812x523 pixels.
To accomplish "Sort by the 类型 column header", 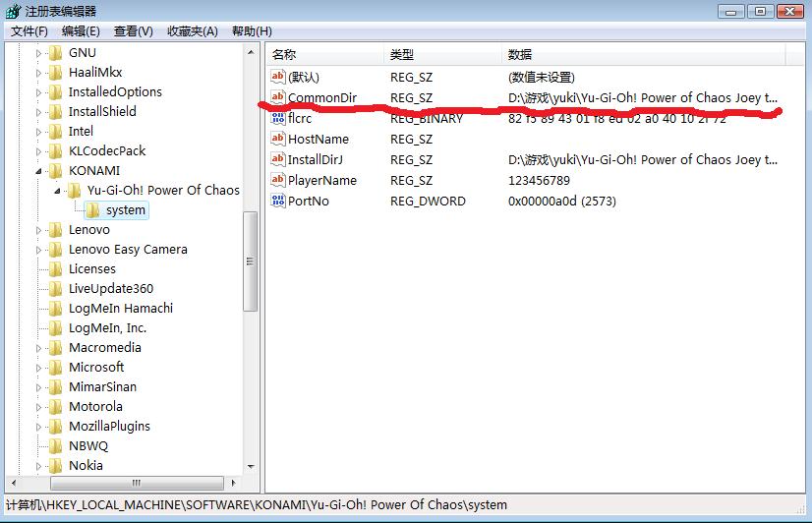I will click(443, 54).
